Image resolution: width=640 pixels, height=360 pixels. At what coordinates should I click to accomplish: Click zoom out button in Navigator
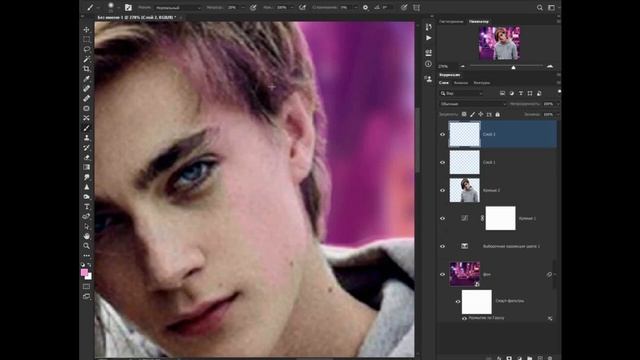click(462, 66)
